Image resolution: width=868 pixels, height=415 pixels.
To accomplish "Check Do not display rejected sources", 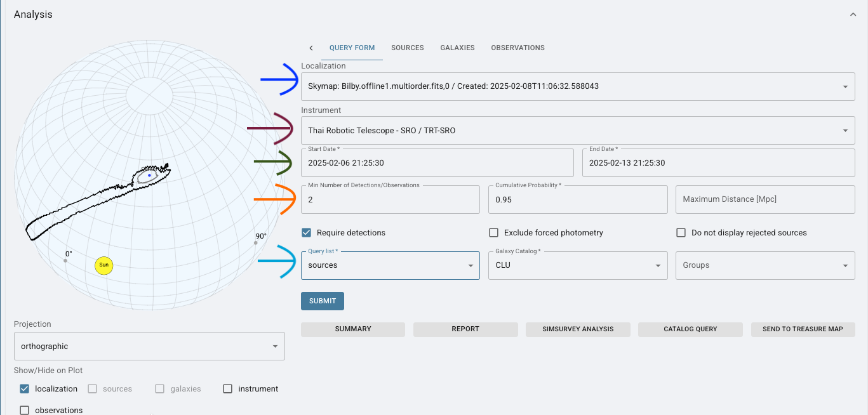I will [681, 233].
